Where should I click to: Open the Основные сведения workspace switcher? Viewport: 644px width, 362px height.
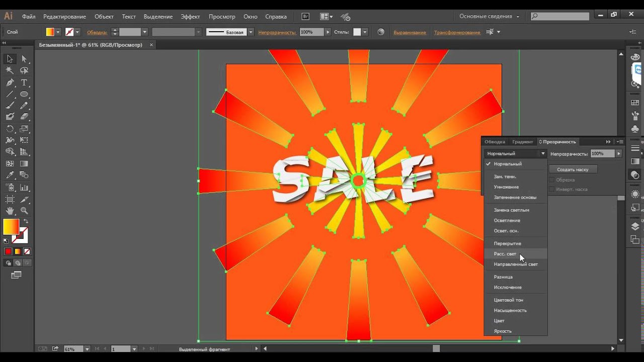point(489,17)
